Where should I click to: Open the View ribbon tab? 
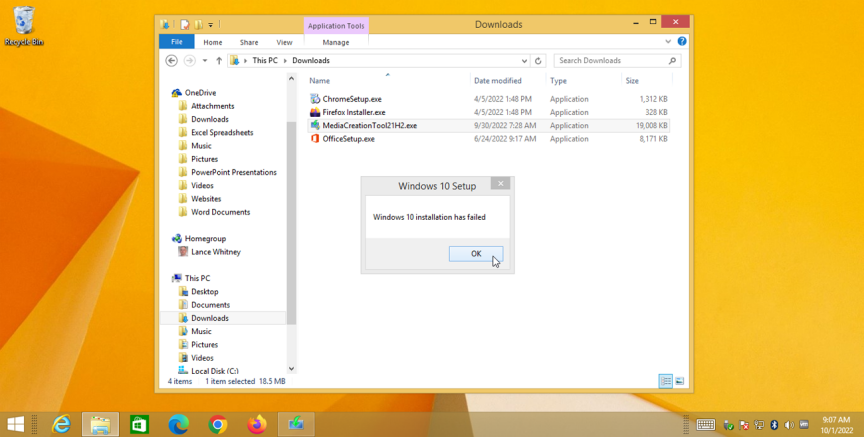click(284, 42)
